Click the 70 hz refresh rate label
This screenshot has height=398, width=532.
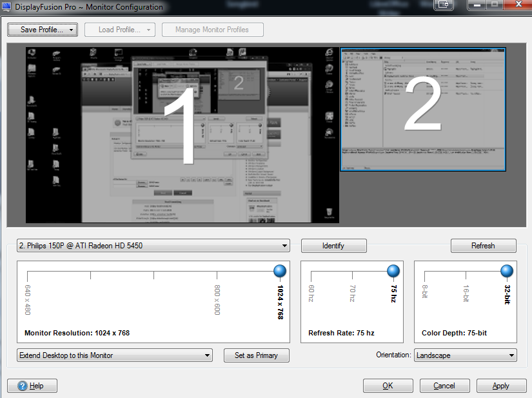point(353,294)
